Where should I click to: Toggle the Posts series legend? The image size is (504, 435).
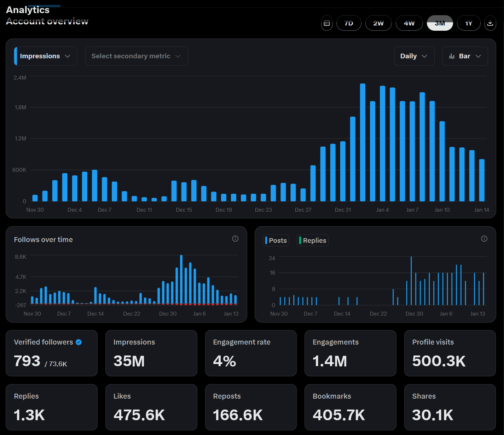pos(276,240)
